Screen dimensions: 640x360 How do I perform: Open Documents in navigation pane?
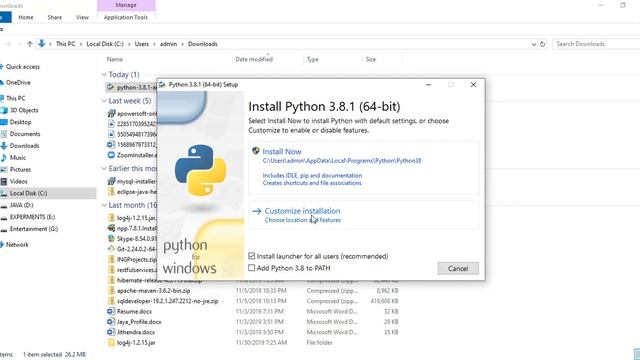(x=25, y=134)
